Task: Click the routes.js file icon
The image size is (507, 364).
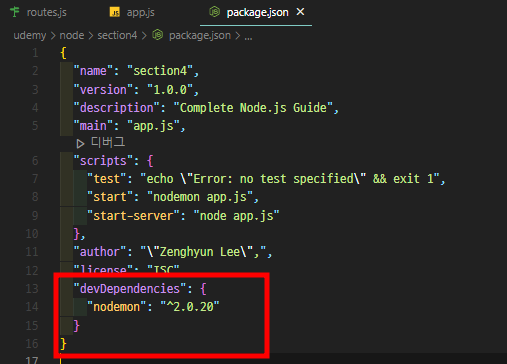Action: [x=15, y=12]
